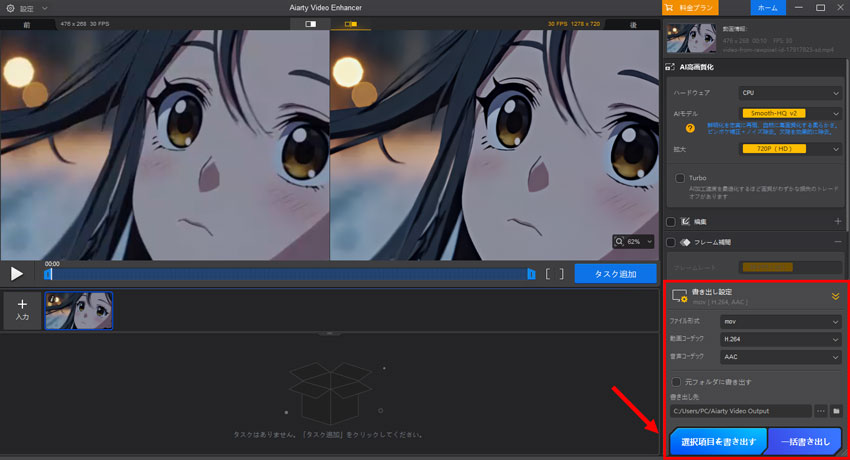Click the timeline end trim handle
This screenshot has height=460, width=850.
(531, 275)
